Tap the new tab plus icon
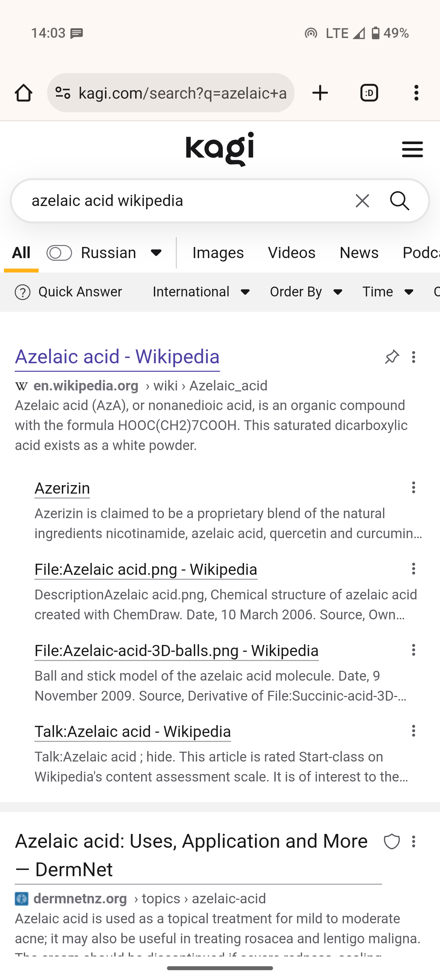 pyautogui.click(x=320, y=93)
